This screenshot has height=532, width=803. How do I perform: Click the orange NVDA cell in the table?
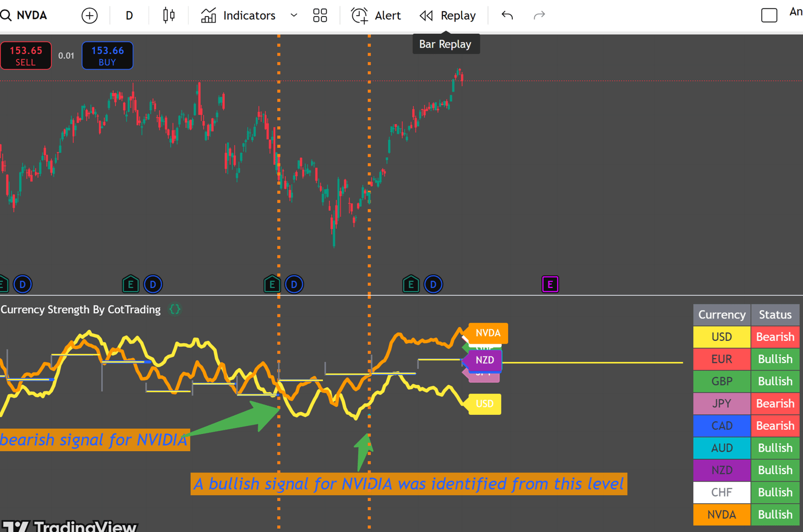point(722,515)
